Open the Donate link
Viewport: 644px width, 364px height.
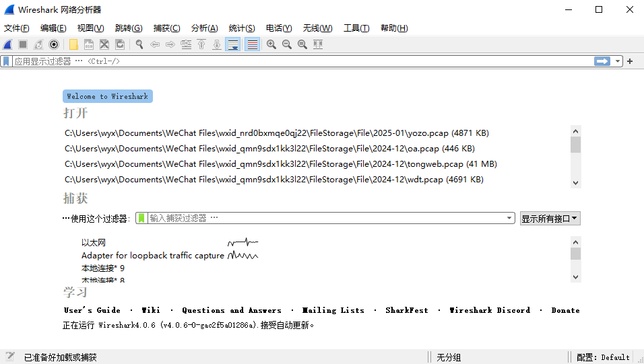[x=566, y=310]
